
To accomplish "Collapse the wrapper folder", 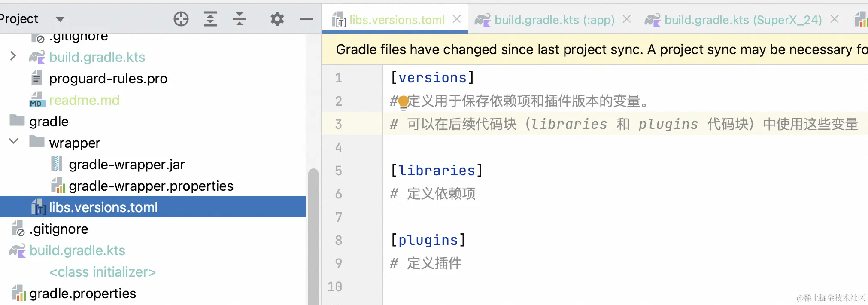I will click(14, 141).
